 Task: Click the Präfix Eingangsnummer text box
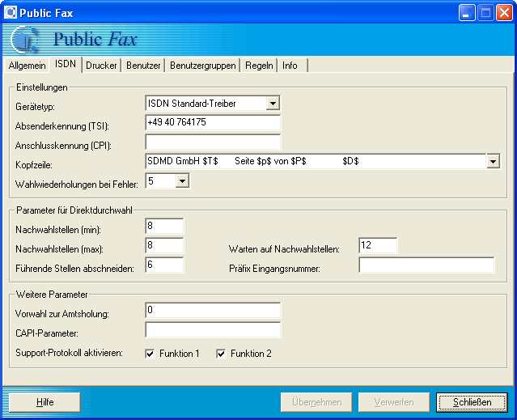coord(426,265)
